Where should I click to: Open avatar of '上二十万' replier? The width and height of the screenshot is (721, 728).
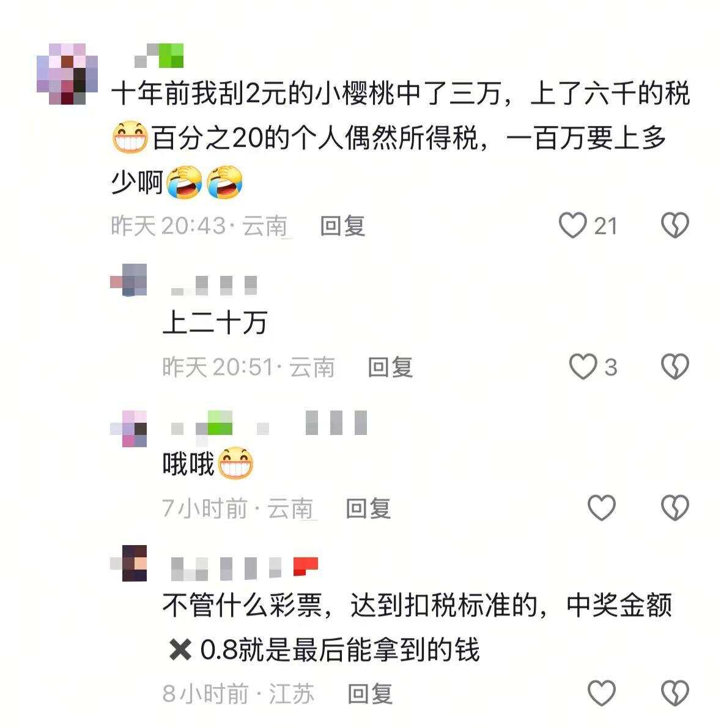128,280
